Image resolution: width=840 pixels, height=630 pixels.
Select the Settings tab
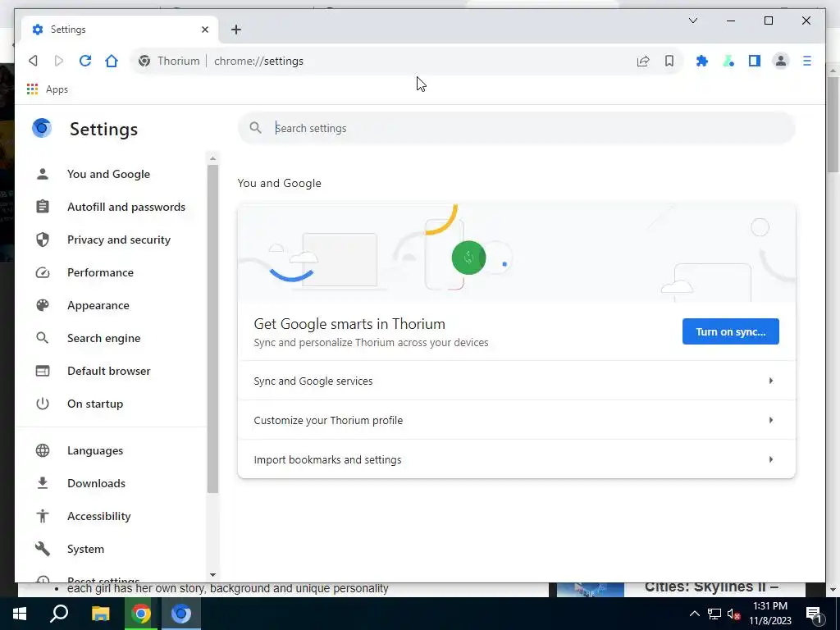coord(120,30)
